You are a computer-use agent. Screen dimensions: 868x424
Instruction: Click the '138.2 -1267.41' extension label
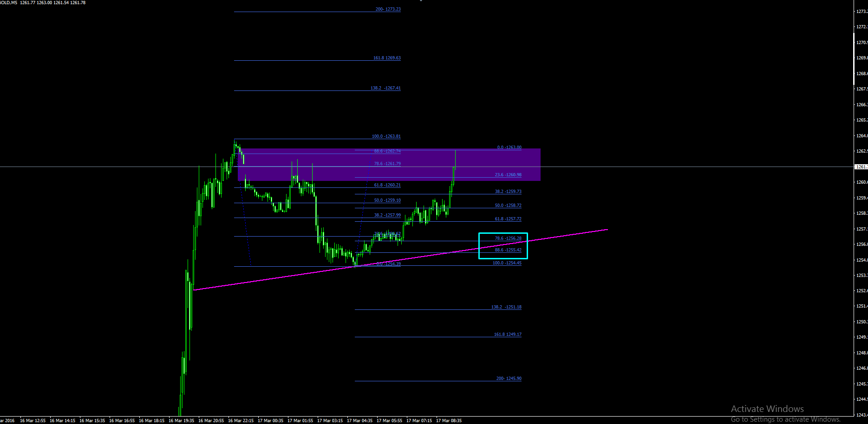click(x=385, y=88)
